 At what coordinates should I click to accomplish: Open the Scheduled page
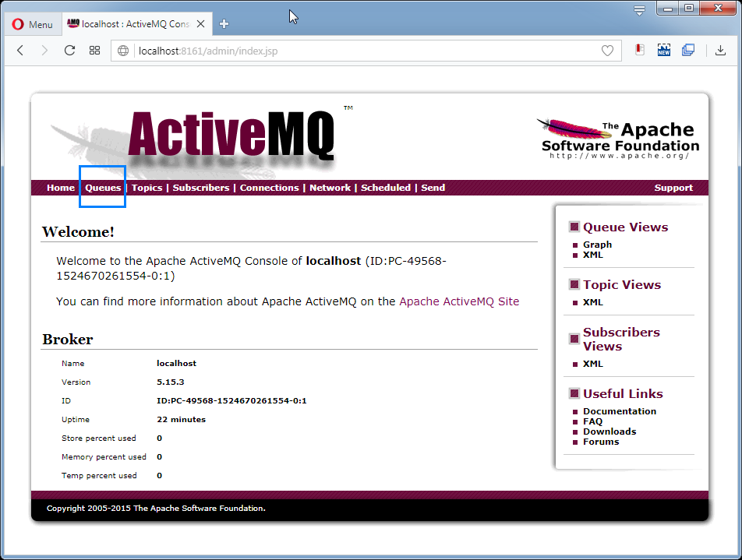click(386, 188)
